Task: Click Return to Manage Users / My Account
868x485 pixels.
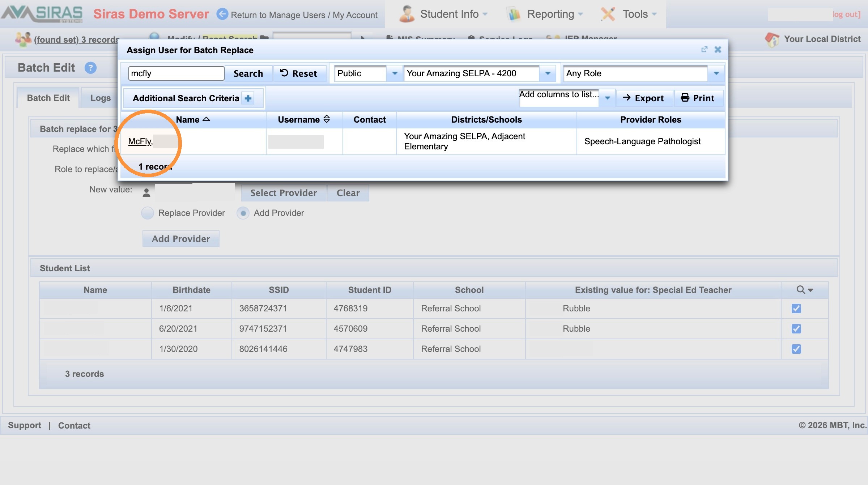Action: coord(304,15)
